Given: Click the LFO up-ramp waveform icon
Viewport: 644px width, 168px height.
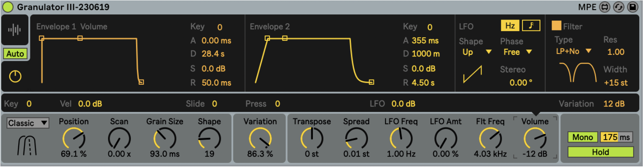Looking at the screenshot, I should click(x=472, y=74).
